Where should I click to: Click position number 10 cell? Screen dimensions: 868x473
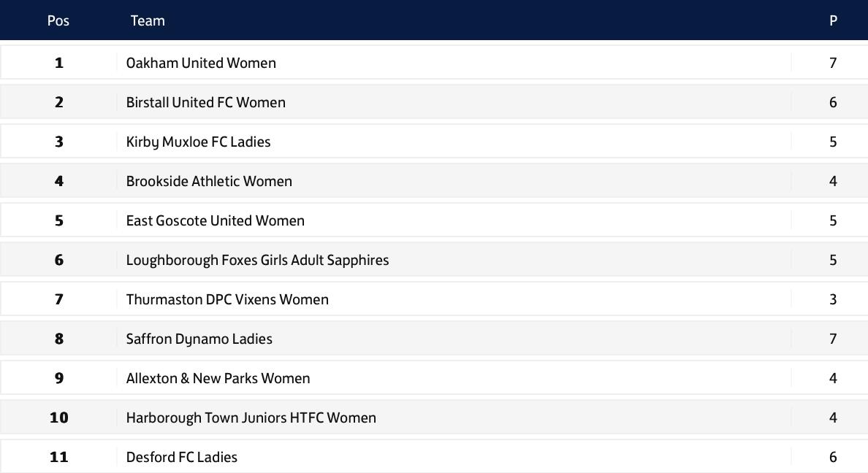pos(59,418)
